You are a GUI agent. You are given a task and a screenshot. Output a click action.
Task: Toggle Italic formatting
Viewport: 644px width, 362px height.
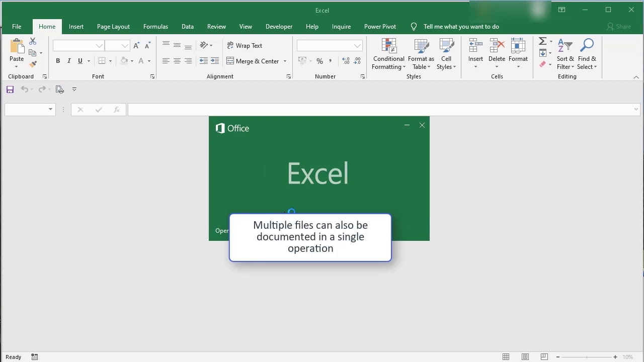(x=69, y=61)
